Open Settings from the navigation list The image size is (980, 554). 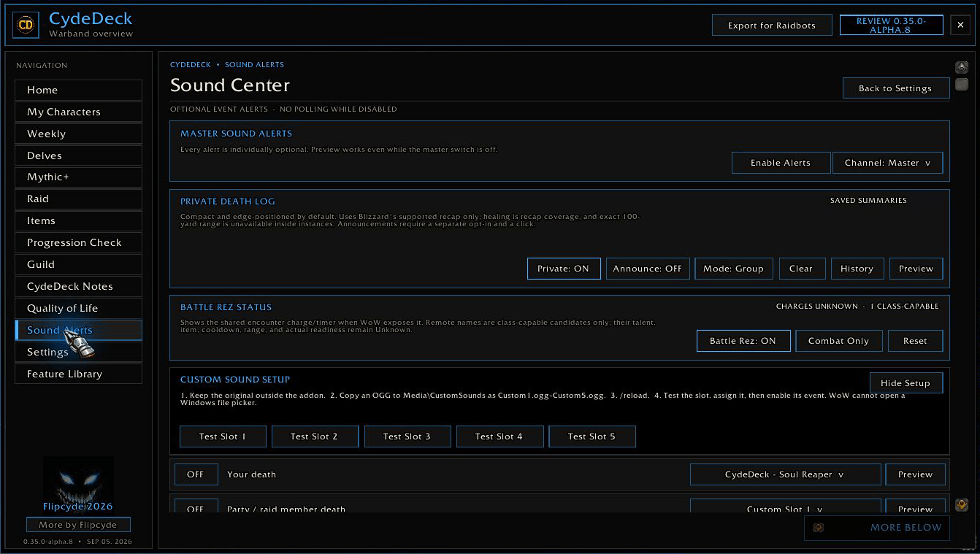click(78, 352)
